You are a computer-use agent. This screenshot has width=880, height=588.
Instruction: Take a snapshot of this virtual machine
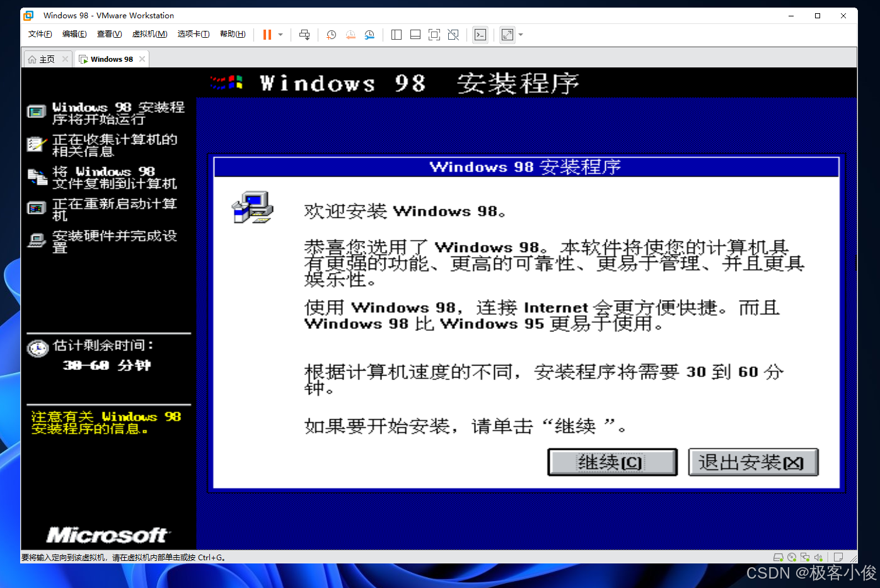pos(332,35)
